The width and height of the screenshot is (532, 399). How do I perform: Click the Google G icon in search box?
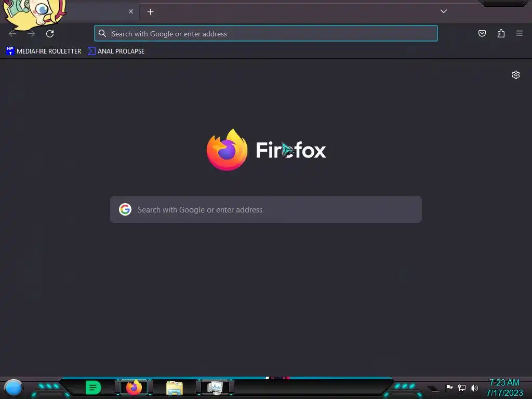coord(125,209)
